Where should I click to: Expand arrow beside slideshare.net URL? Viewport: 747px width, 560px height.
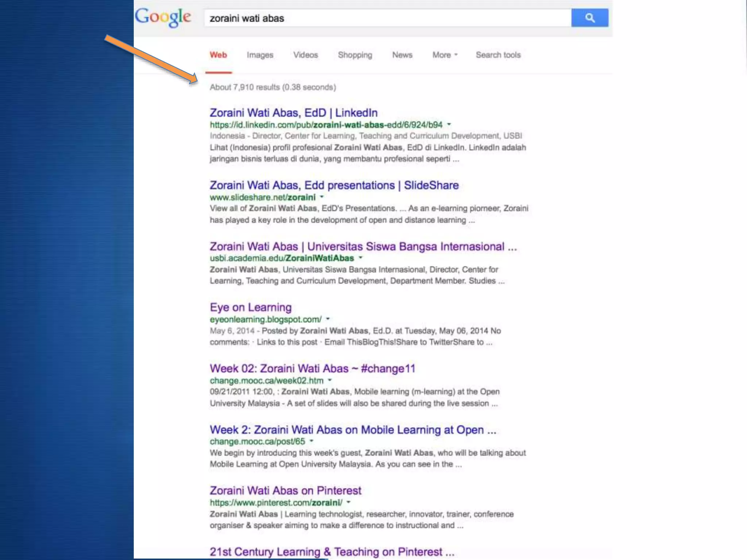[x=322, y=197]
